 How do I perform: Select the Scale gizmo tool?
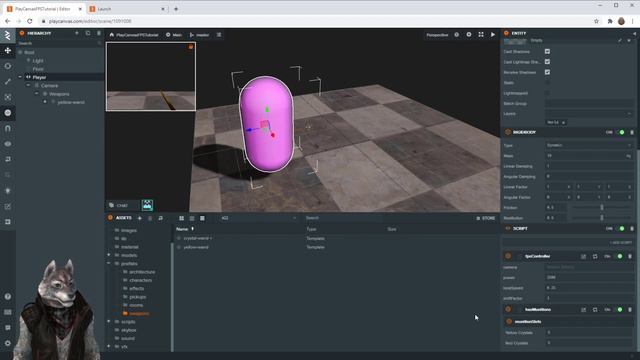coord(8,81)
